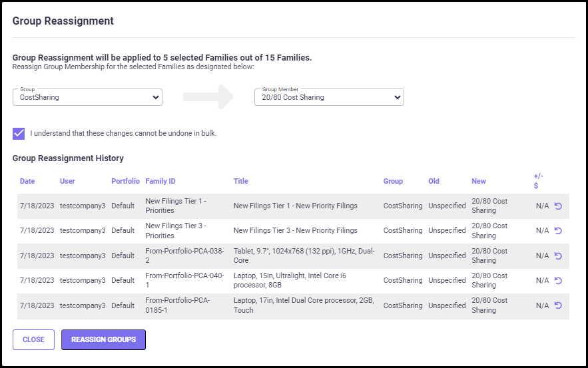Sort history by Date column header
The height and width of the screenshot is (368, 588).
(x=27, y=181)
